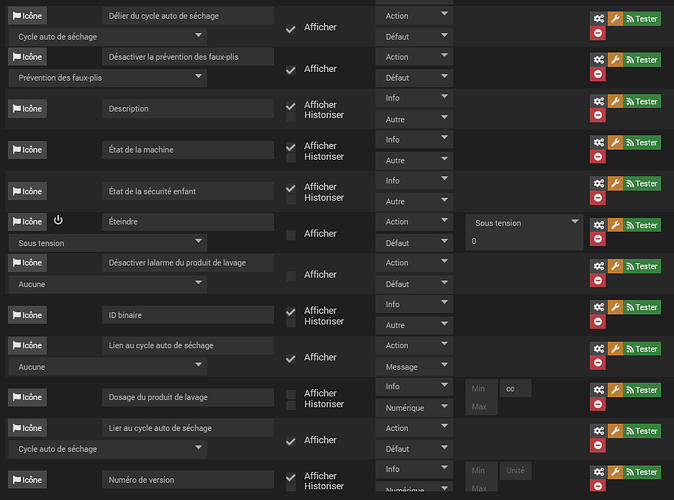Open the Sous tension dropdown under Éteindre
Viewport: 674px width, 500px height.
107,243
